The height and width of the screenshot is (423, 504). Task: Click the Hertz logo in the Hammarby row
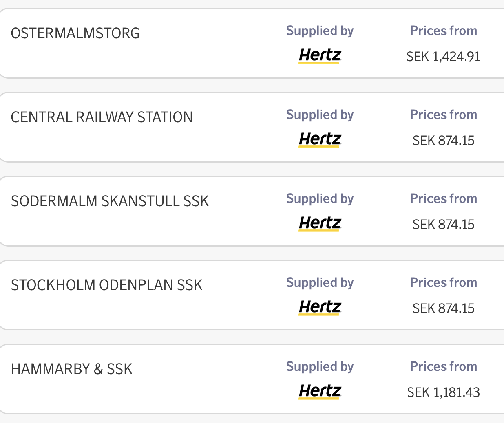320,391
